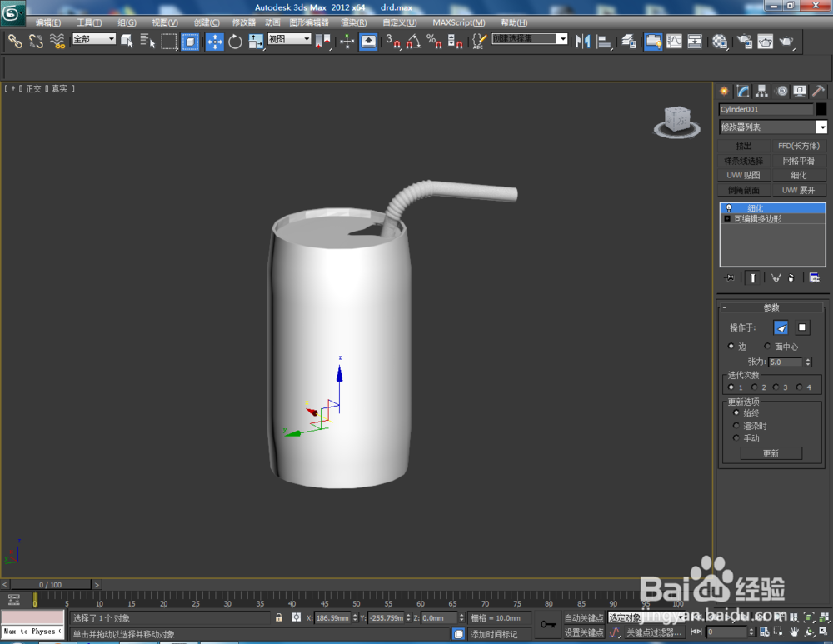Toggle Angle Snap icon
The image size is (833, 644).
(413, 42)
